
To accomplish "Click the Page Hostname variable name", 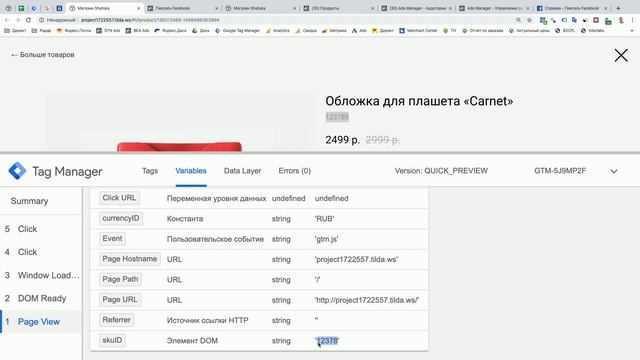I will 129,259.
